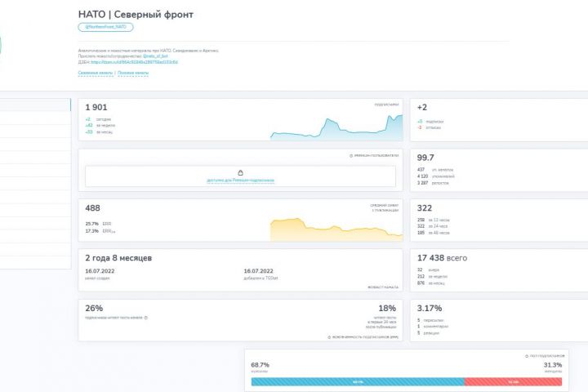Click the 'НАТО | Северный фронт' channel title

coord(136,15)
